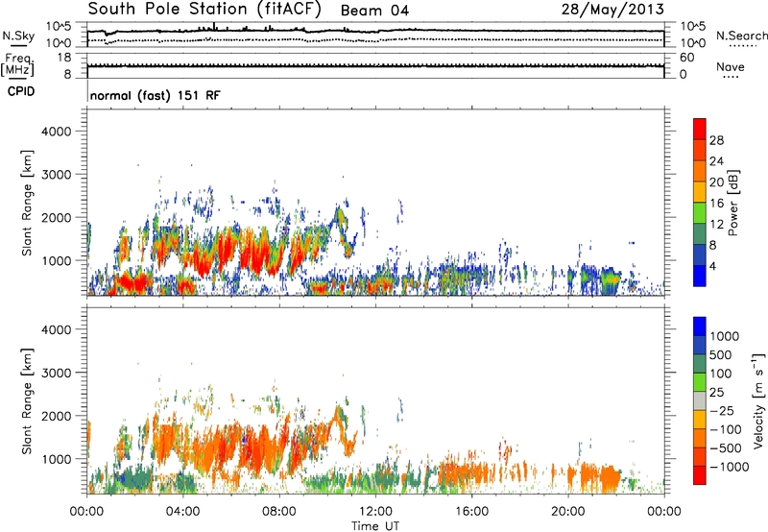
Task: Click the gray segment of the Velocity colorbar
Action: (700, 400)
